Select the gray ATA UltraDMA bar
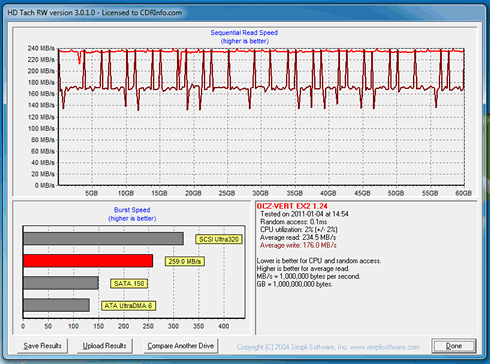490x364 pixels. point(57,305)
